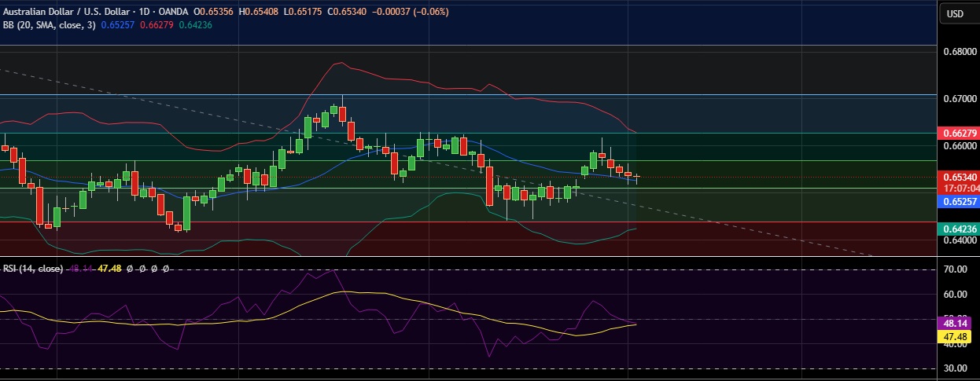Click the blue 0.65257 value in BB legend
Image resolution: width=980 pixels, height=381 pixels.
pyautogui.click(x=118, y=25)
